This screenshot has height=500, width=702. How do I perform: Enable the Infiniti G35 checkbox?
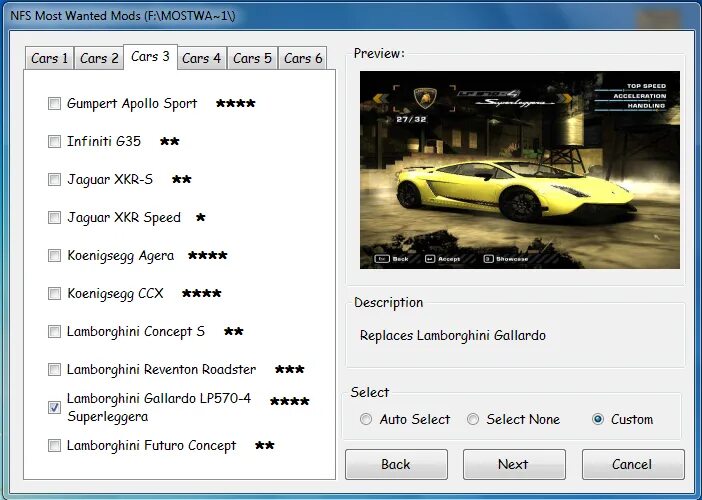[54, 141]
